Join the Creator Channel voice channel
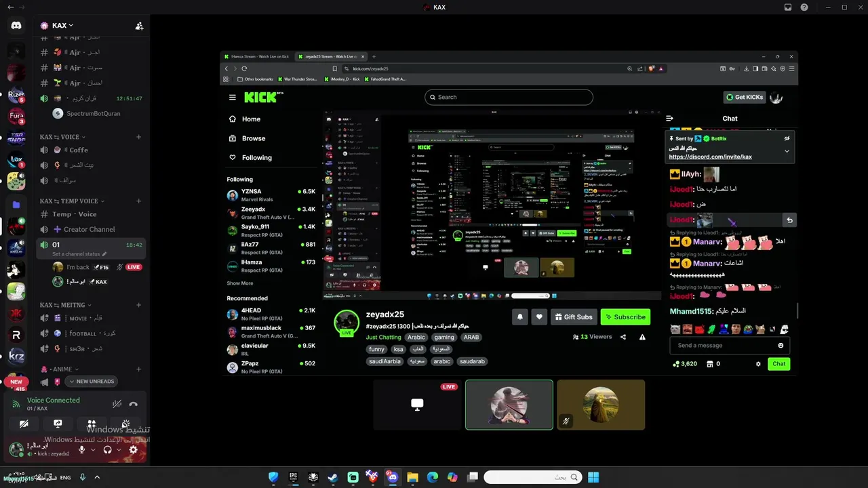 92,229
